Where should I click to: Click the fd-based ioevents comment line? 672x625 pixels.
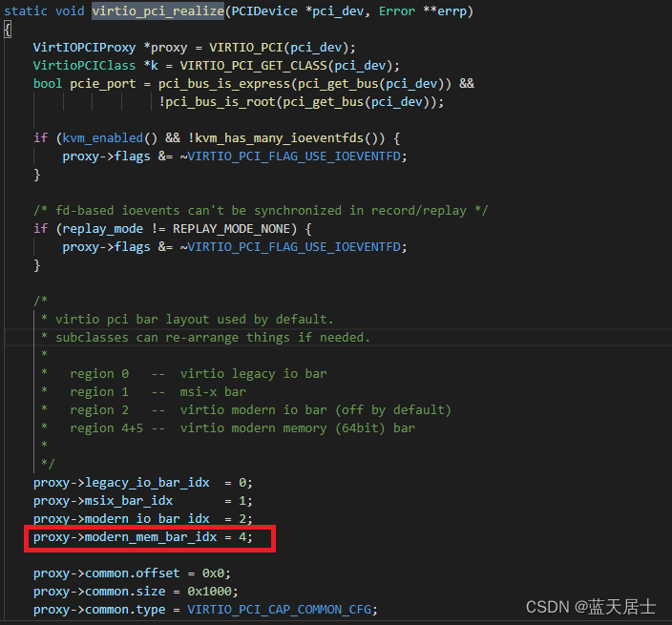[261, 211]
